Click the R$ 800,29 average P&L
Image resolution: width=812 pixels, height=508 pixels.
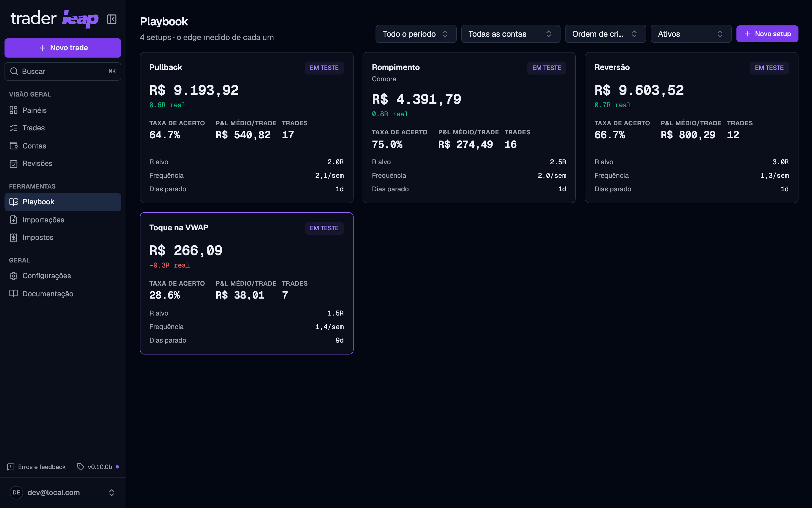click(688, 135)
